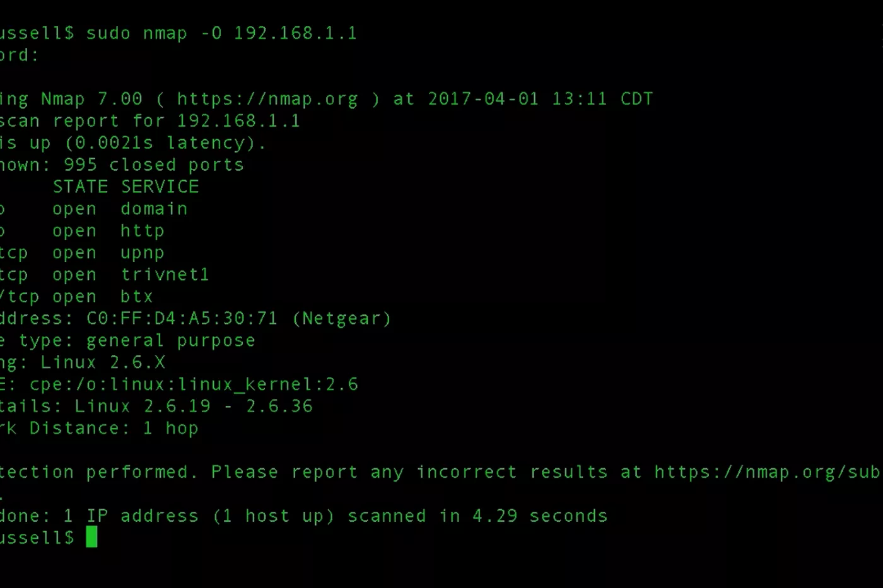Viewport: 883px width, 588px height.
Task: Click the text cpe:/o:linux:linux_kernel:2.6
Action: [x=194, y=384]
